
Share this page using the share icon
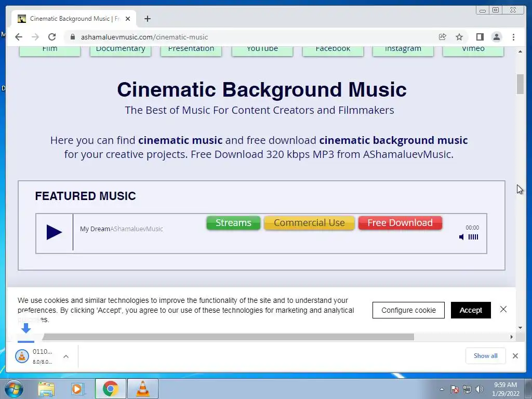click(x=443, y=37)
